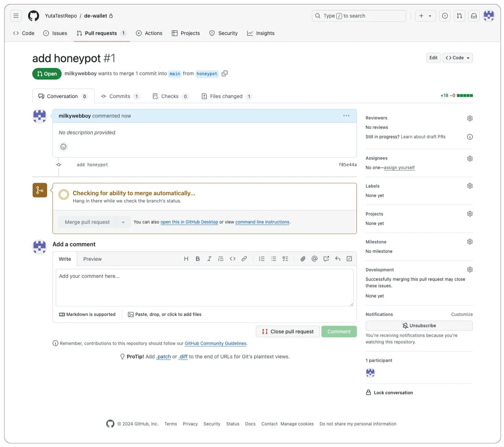Mention a user with the @ icon
This screenshot has width=504, height=447.
coord(315,259)
